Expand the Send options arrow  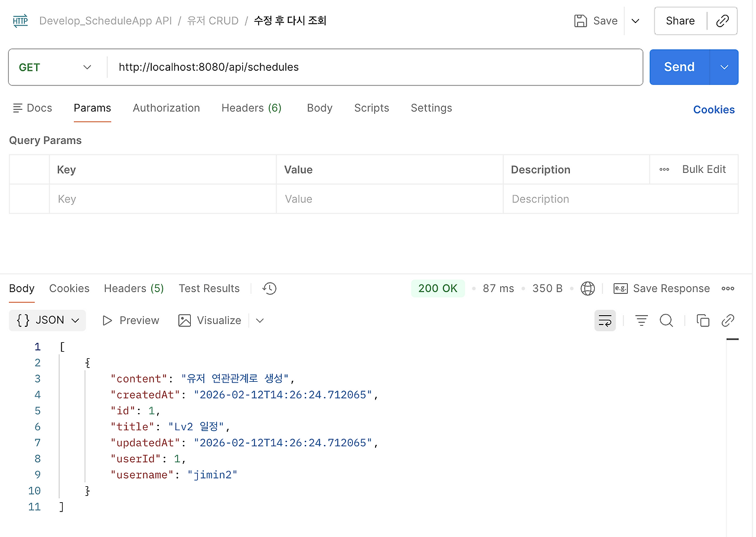(x=725, y=67)
